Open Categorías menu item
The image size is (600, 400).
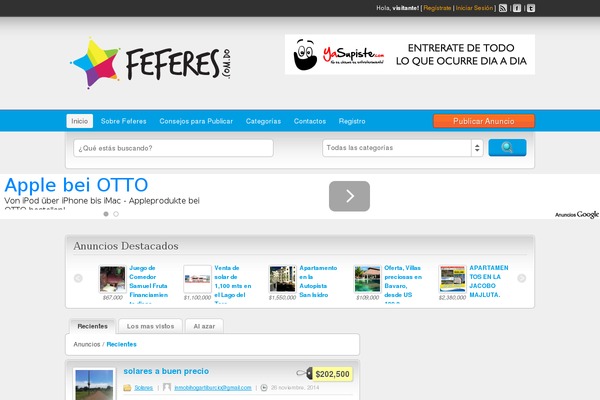tap(263, 121)
